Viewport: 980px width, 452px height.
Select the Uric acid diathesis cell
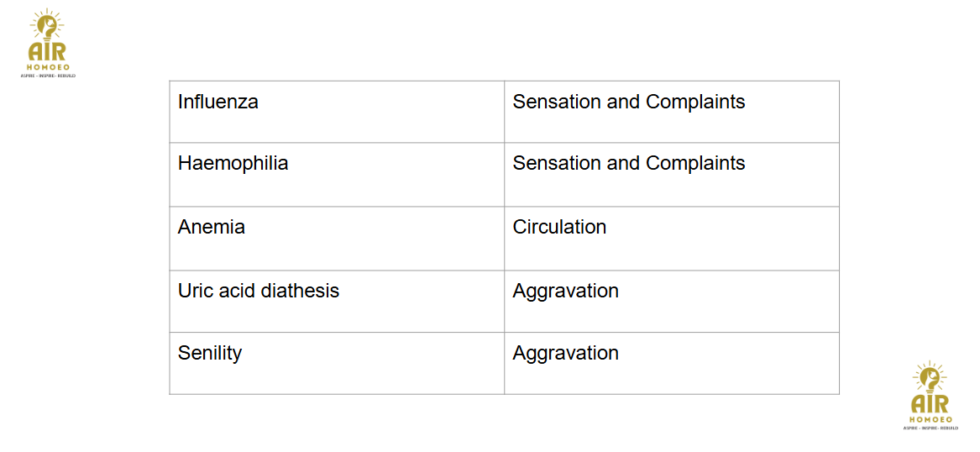(x=337, y=302)
